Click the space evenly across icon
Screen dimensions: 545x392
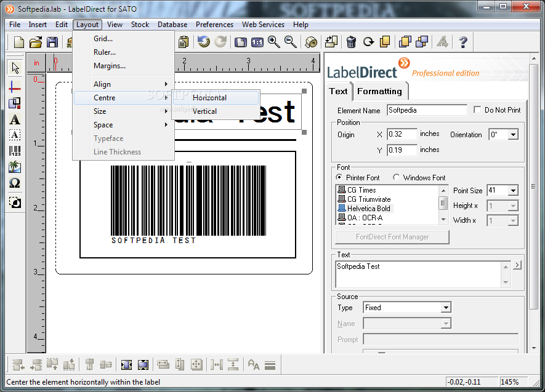pos(217,365)
